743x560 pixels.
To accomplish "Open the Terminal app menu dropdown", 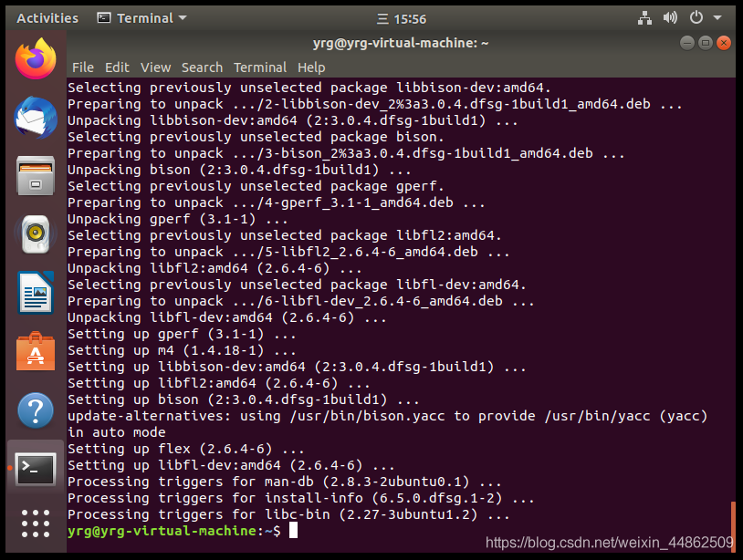I will pos(141,18).
